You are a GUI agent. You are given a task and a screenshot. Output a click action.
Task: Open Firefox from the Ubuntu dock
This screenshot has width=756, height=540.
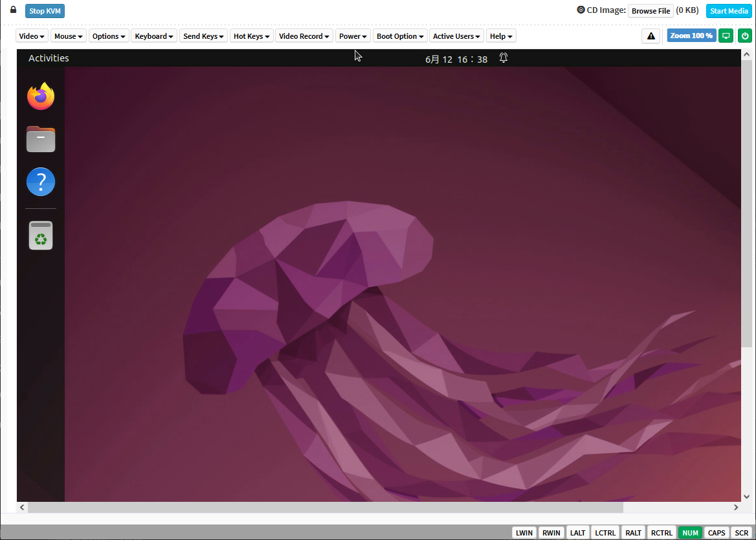pyautogui.click(x=41, y=96)
